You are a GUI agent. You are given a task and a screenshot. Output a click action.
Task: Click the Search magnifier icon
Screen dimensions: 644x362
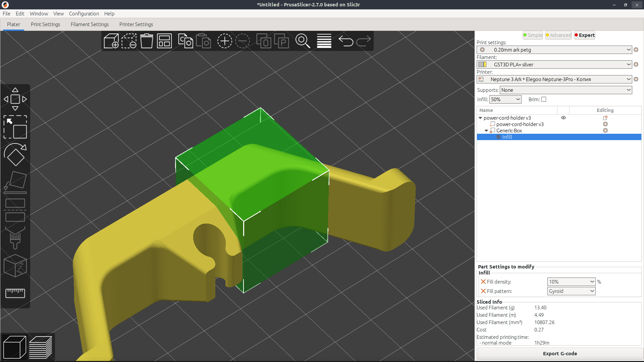(303, 41)
